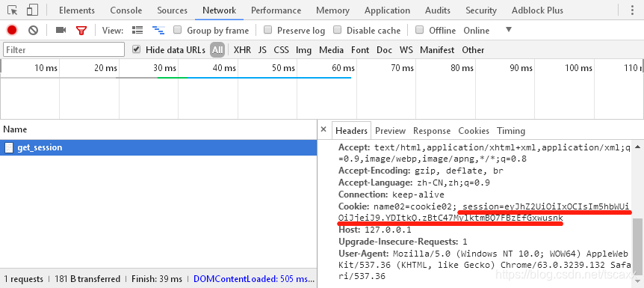Activate the inspect element picker icon
The width and height of the screenshot is (644, 288).
pyautogui.click(x=12, y=10)
